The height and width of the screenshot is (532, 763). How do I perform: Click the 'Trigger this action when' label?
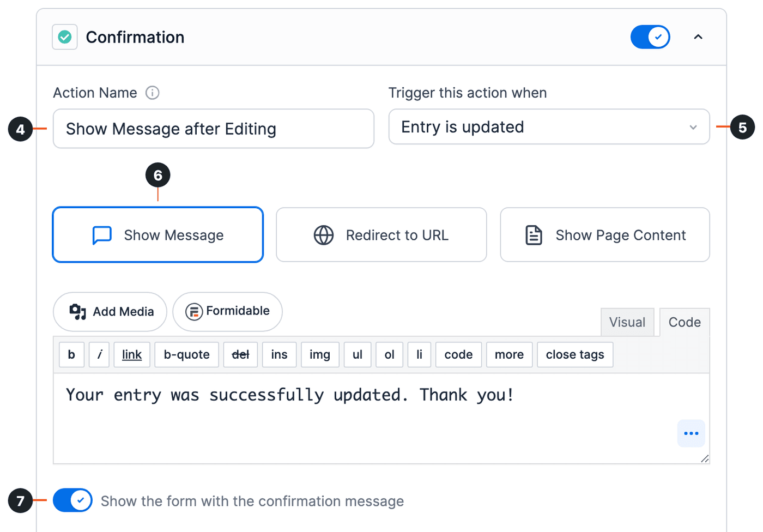point(468,93)
